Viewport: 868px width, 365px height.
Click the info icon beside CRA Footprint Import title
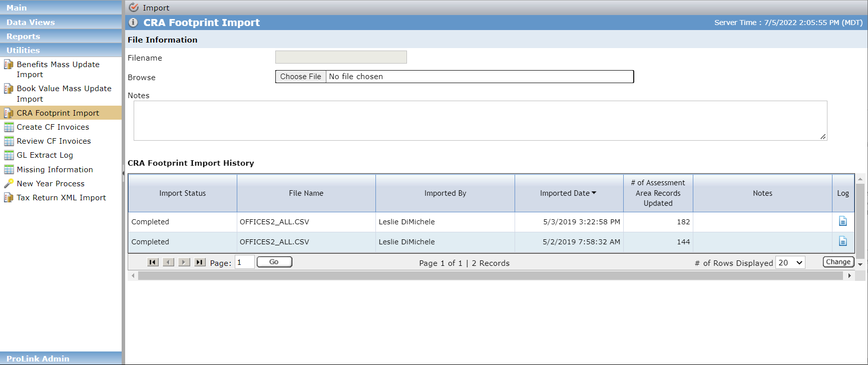(x=133, y=23)
